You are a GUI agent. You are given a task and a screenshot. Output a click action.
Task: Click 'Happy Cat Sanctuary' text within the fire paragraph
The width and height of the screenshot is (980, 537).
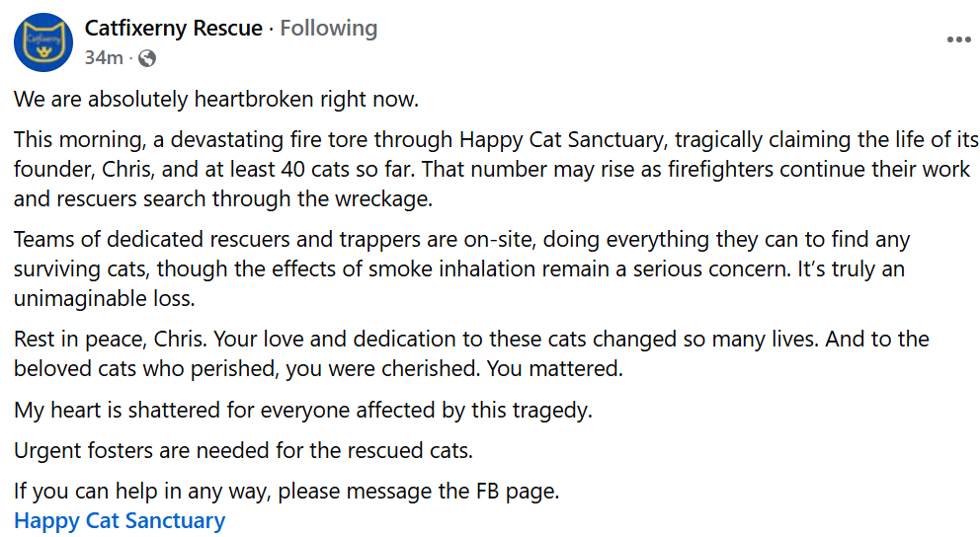point(564,139)
